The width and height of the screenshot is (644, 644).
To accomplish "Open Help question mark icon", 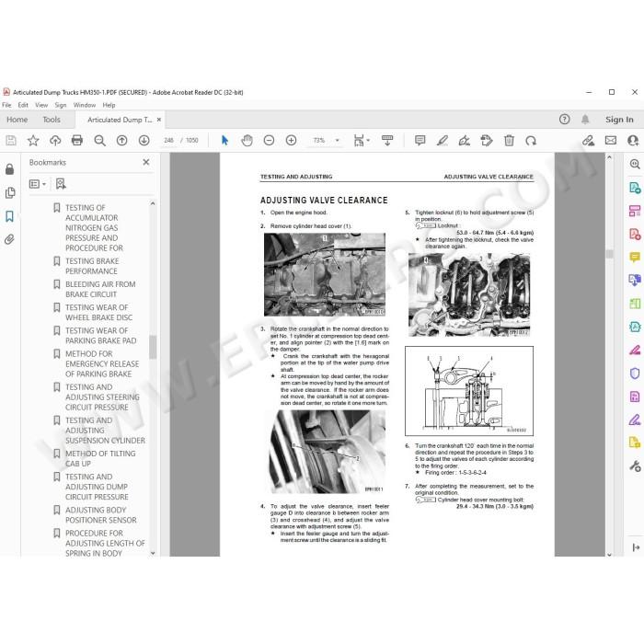I will point(564,120).
